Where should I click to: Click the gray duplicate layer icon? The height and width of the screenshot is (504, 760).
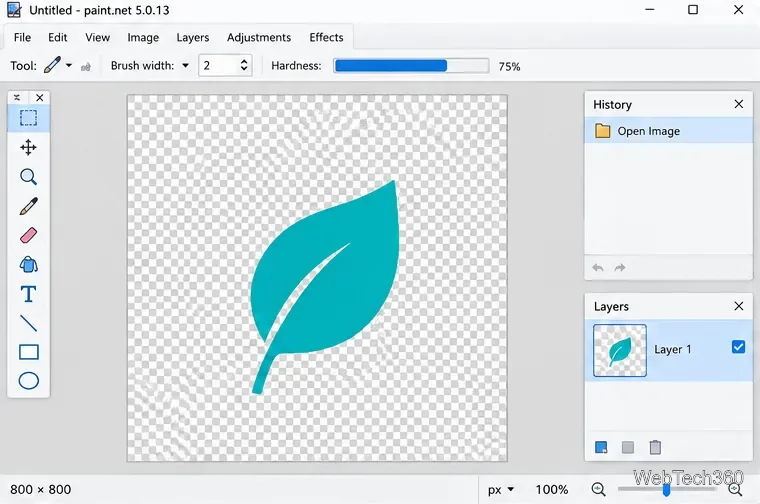pos(628,447)
